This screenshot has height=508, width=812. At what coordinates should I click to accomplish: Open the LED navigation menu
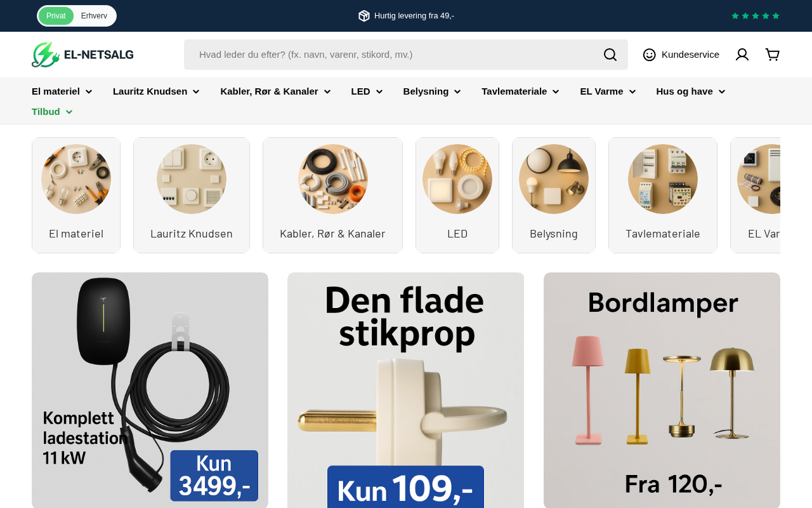click(x=367, y=91)
